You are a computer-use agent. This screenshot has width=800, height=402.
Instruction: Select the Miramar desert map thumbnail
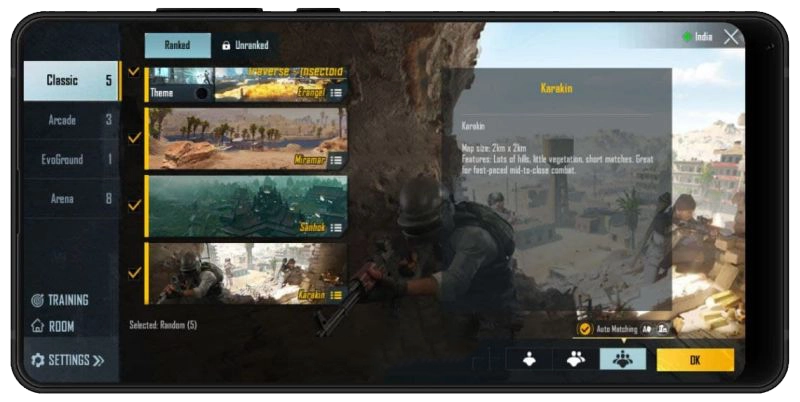point(247,138)
